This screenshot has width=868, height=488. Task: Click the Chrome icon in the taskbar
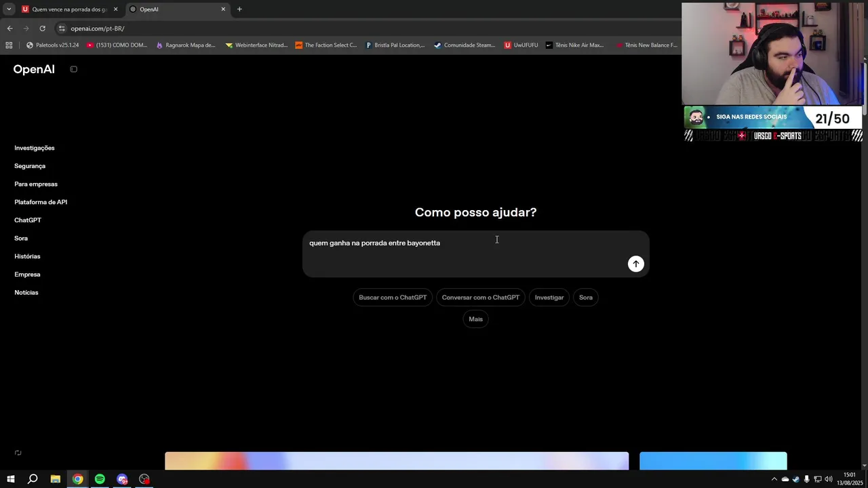point(78,479)
